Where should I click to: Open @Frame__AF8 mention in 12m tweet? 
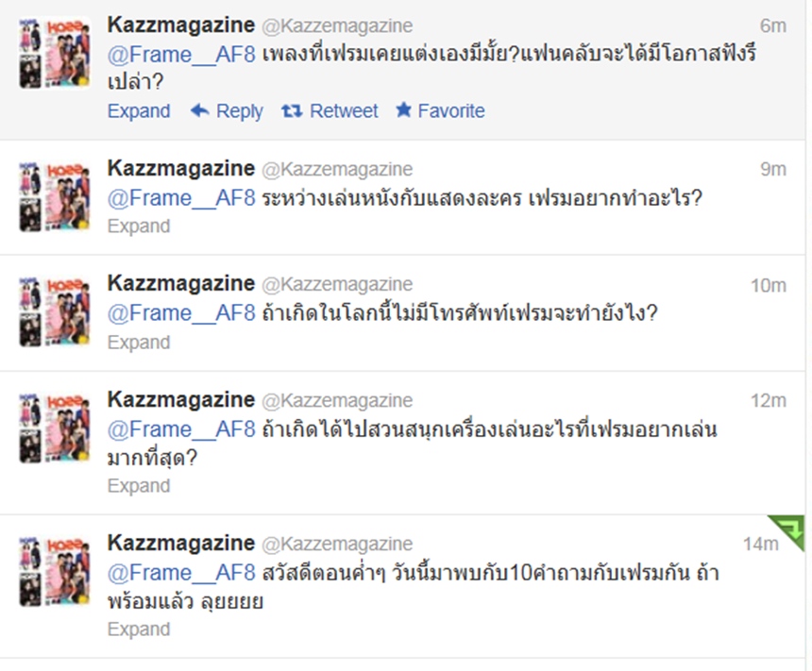coord(181,429)
